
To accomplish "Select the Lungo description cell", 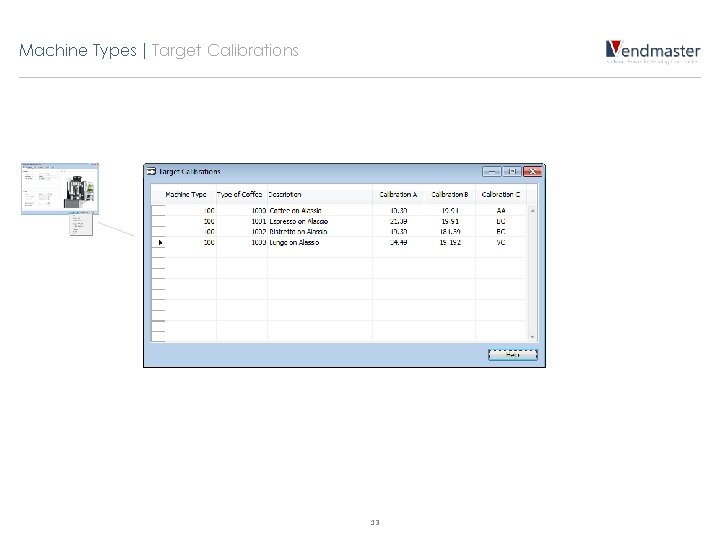I will 320,242.
